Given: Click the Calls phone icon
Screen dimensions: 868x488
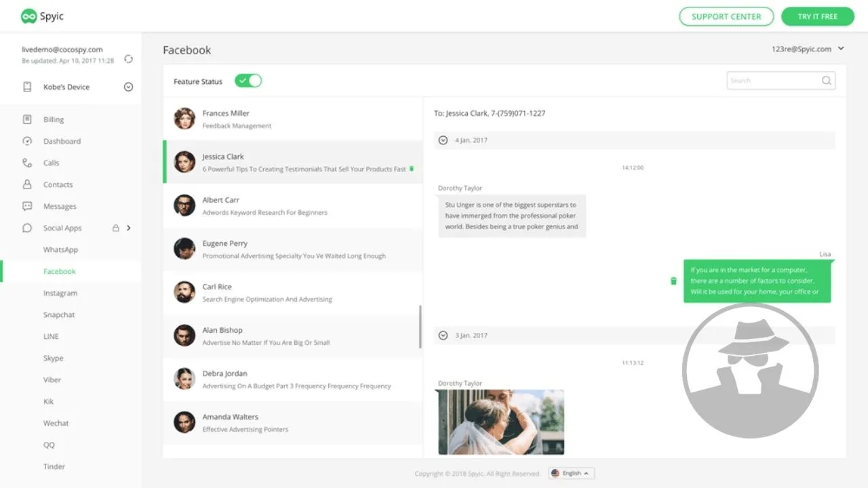Looking at the screenshot, I should point(27,163).
